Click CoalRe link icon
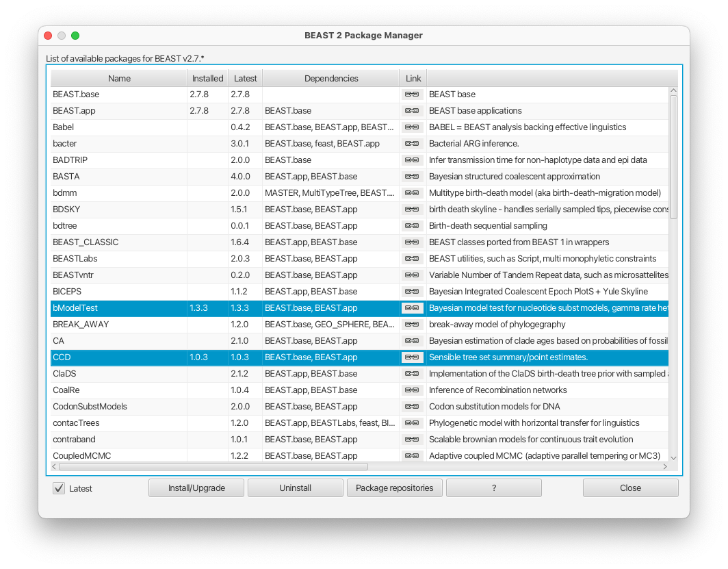728x569 pixels. (412, 390)
